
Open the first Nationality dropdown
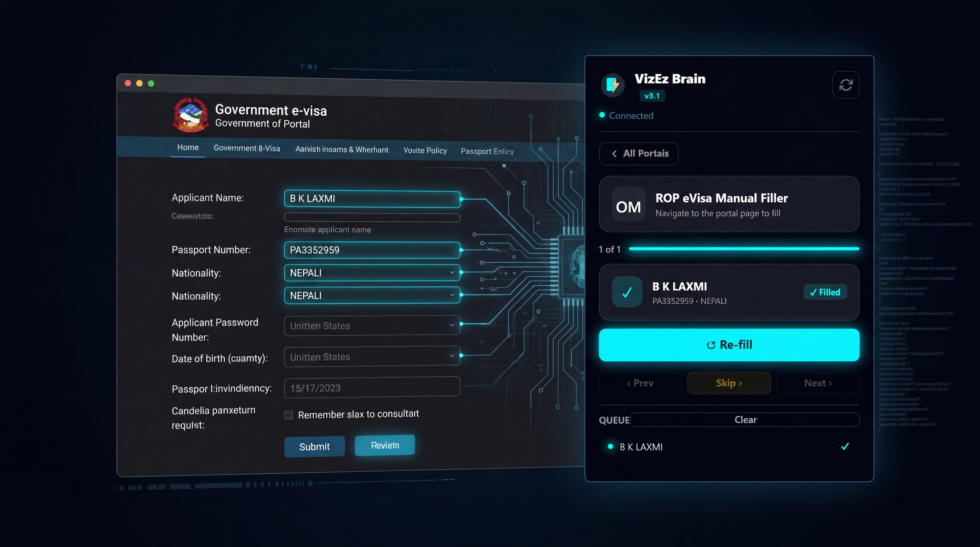372,272
